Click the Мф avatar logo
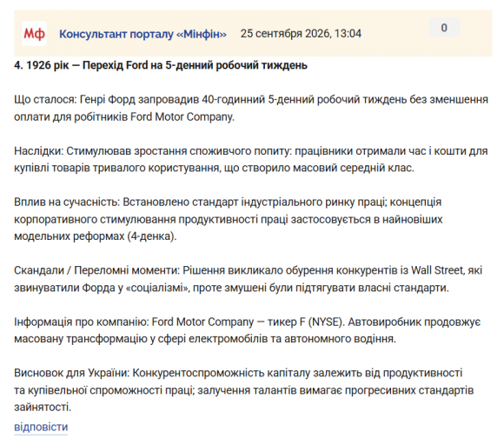 point(34,33)
